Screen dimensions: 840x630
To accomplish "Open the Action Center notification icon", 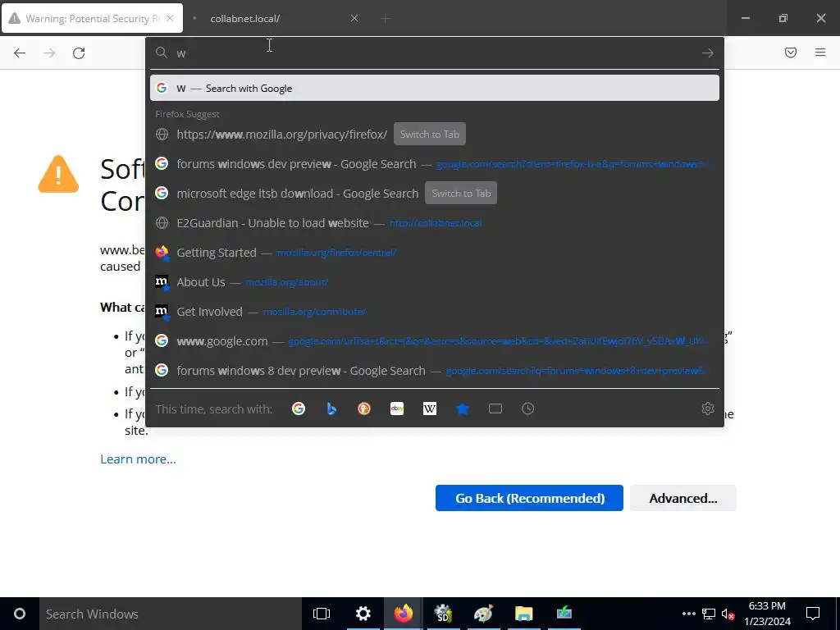I will [x=813, y=614].
